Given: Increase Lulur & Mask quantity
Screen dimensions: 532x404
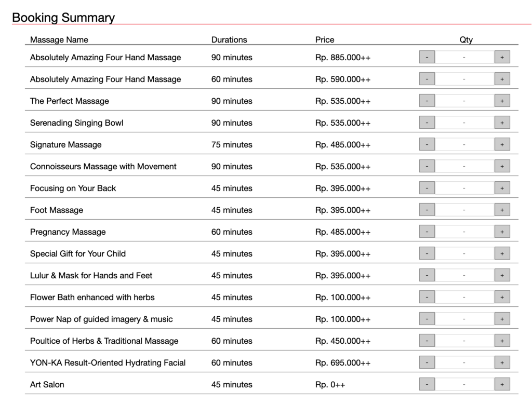Looking at the screenshot, I should tap(502, 275).
